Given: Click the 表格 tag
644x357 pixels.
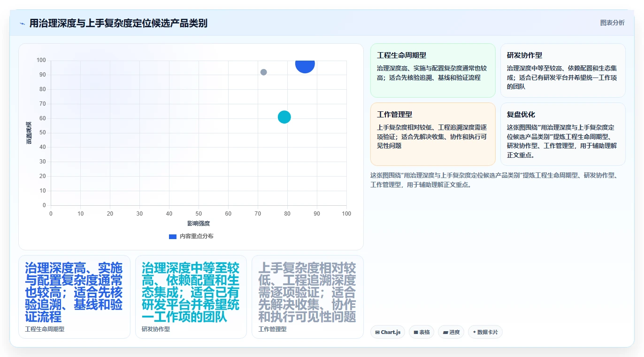Looking at the screenshot, I should [x=422, y=332].
